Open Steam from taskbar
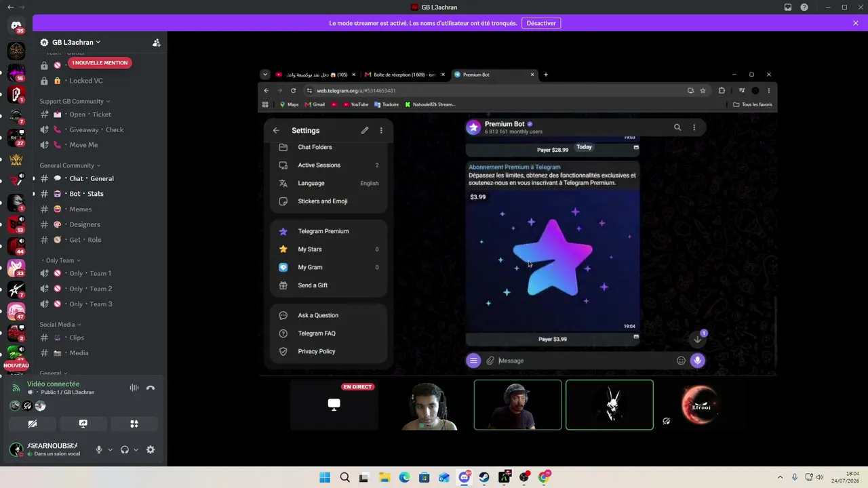The image size is (868, 488). pos(484,477)
